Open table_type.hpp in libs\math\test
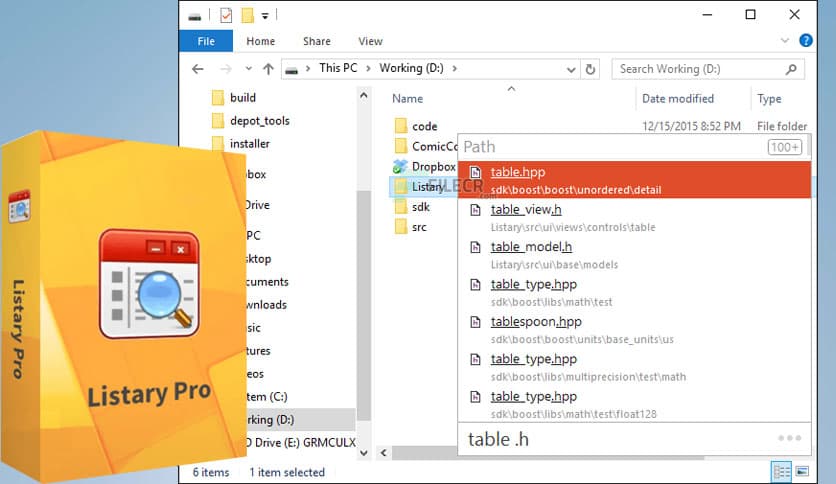This screenshot has width=836, height=484. [634, 292]
